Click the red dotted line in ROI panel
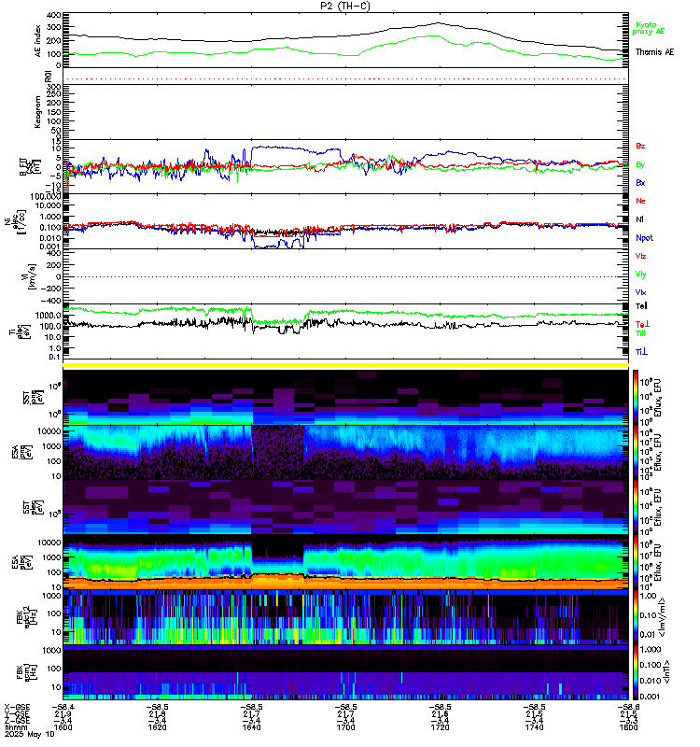Image resolution: width=700 pixels, height=747 pixels. pos(345,78)
